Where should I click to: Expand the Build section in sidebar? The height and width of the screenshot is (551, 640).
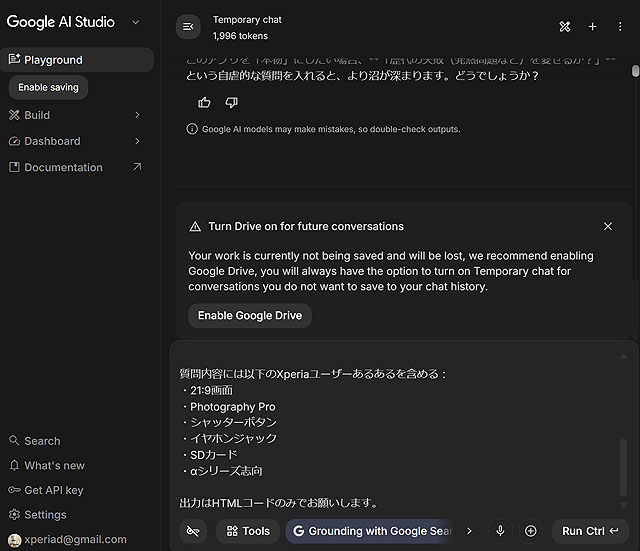click(137, 115)
